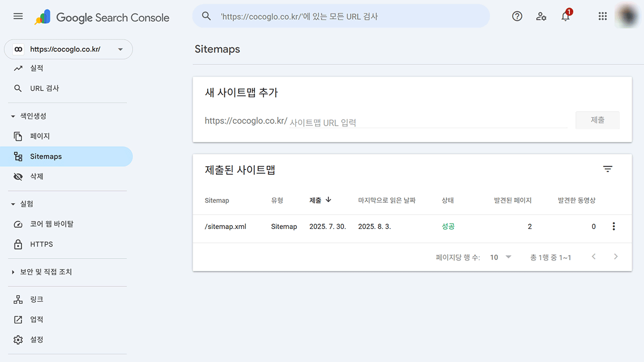This screenshot has width=644, height=362.
Task: Click the 마지막으로 읽은 날짜 column header
Action: pyautogui.click(x=387, y=200)
